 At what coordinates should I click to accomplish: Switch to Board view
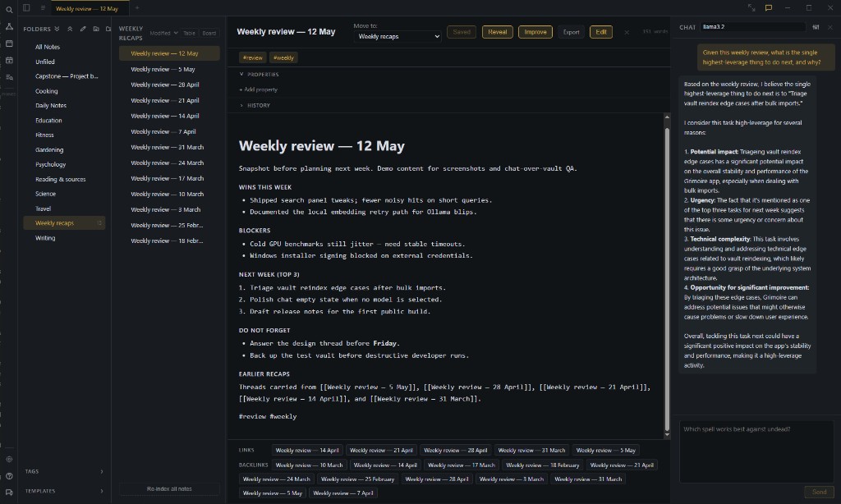tap(209, 33)
